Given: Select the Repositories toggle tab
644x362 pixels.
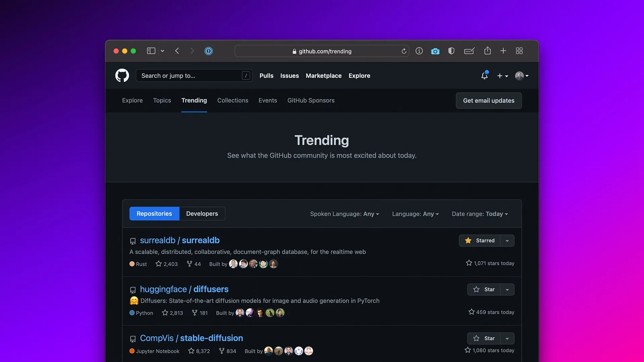Looking at the screenshot, I should [154, 214].
